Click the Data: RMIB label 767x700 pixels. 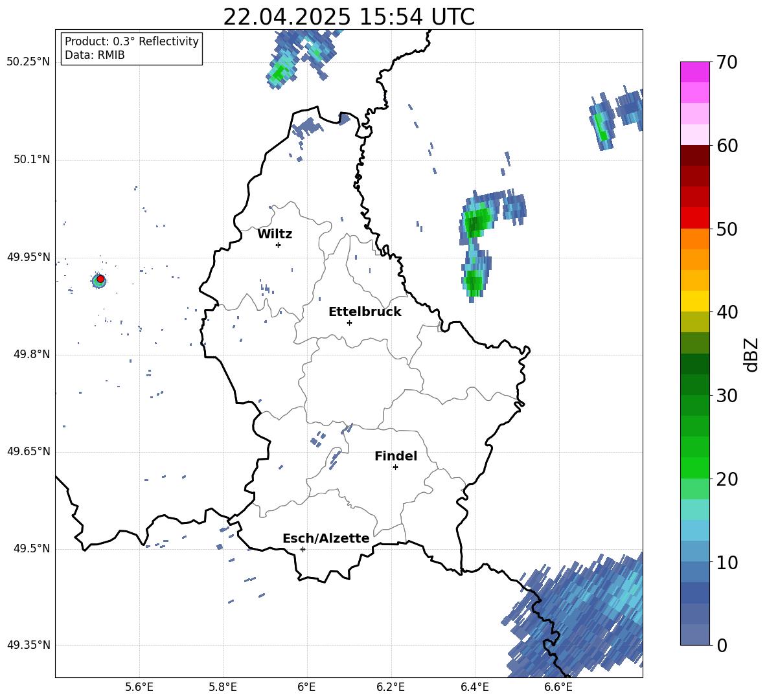pyautogui.click(x=95, y=55)
